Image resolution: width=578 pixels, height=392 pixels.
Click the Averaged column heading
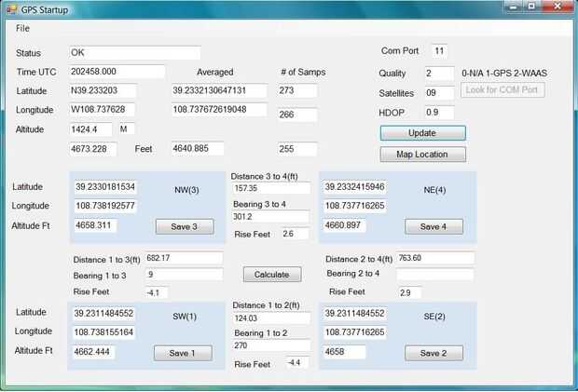point(215,72)
